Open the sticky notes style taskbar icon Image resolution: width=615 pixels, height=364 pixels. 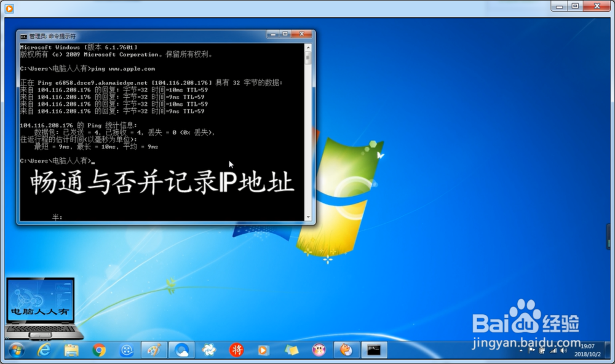pos(292,350)
